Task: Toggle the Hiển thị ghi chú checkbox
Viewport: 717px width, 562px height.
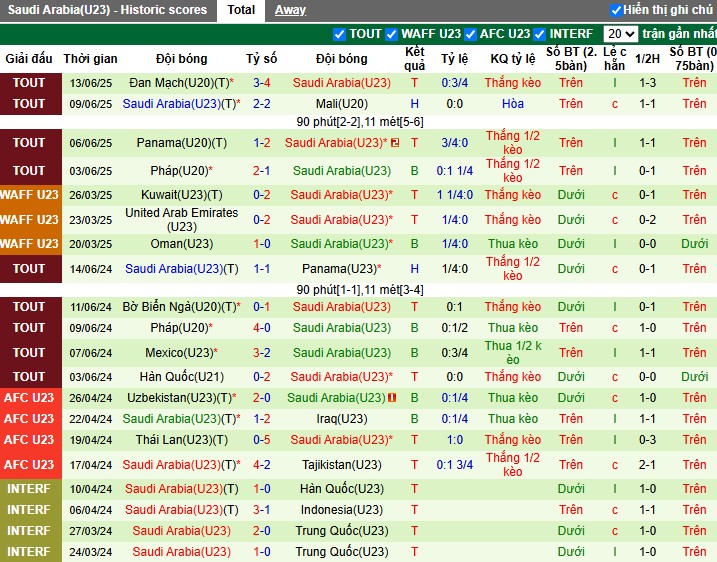Action: [x=616, y=10]
